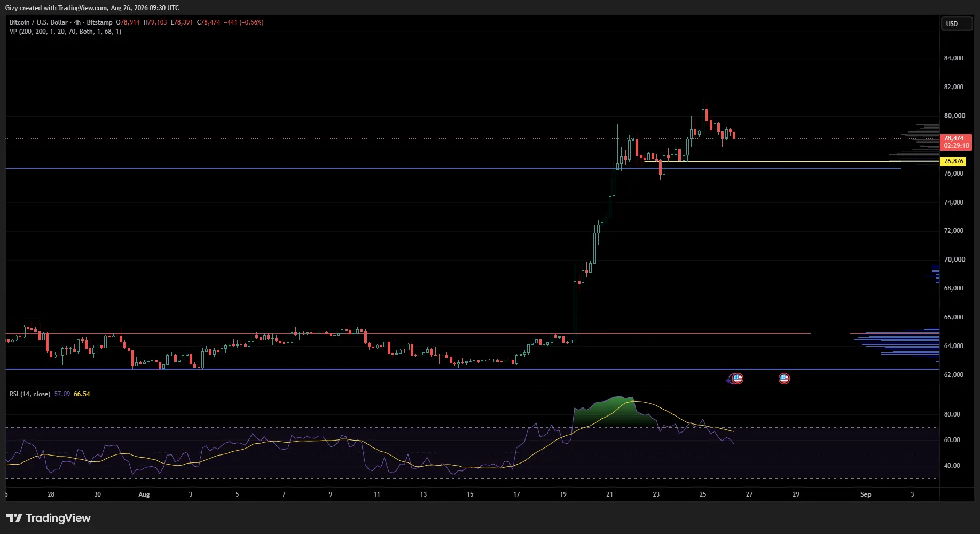Click the red current price label 78,474

956,142
